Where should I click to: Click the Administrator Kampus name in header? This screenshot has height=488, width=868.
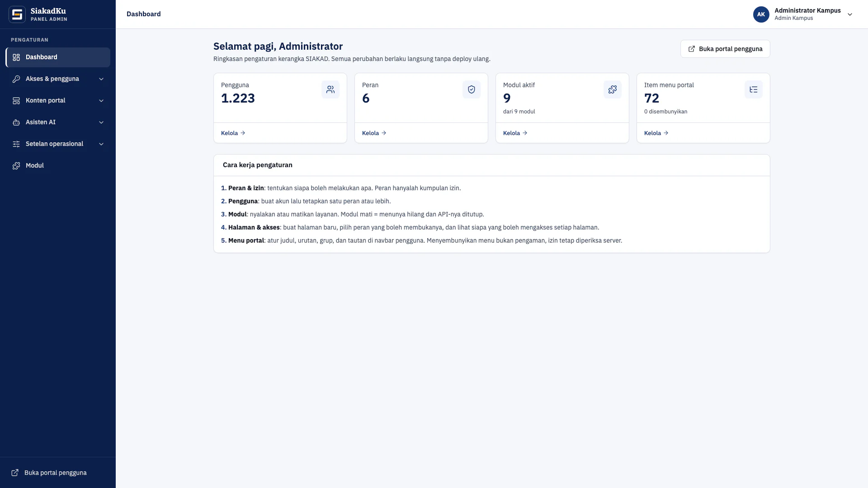click(807, 10)
